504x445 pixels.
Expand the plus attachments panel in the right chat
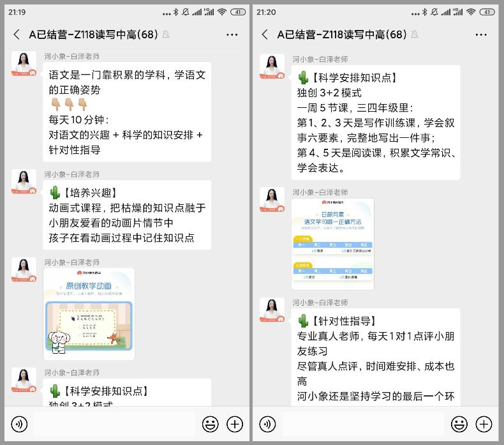click(484, 424)
